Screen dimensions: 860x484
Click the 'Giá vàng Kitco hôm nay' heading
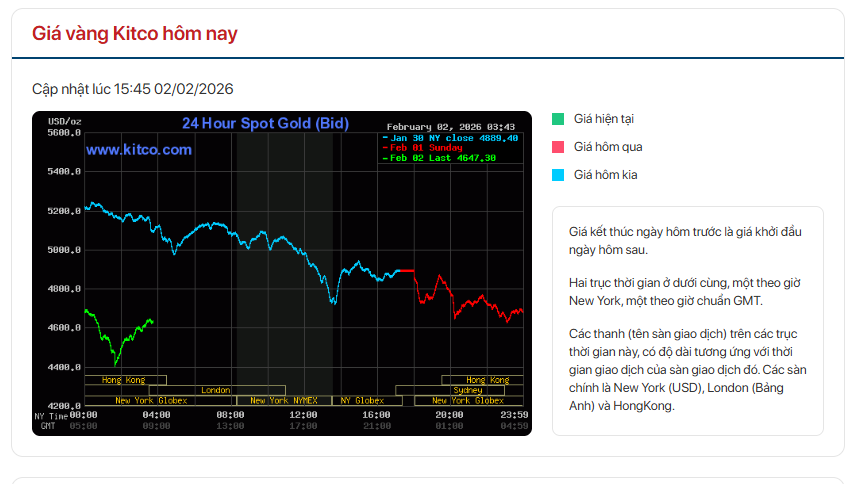click(x=134, y=34)
